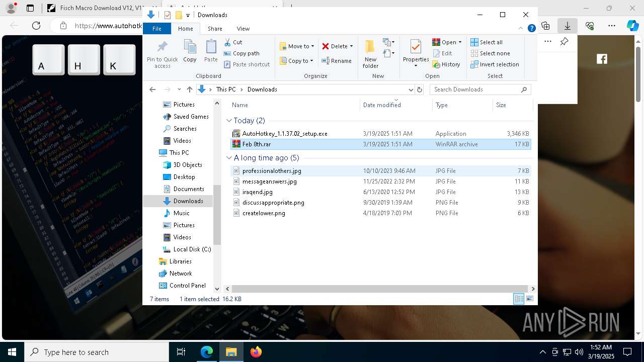Image resolution: width=644 pixels, height=362 pixels.
Task: Click Select all
Action: pos(487,42)
